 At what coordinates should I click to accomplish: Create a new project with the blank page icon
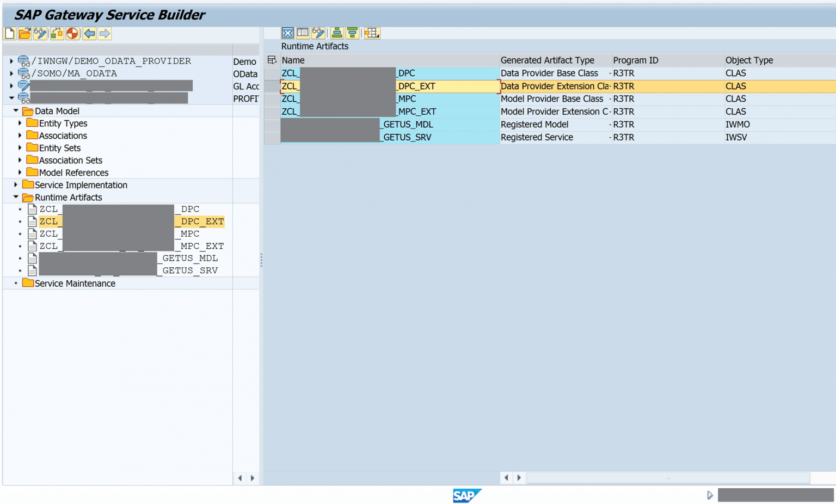pyautogui.click(x=9, y=33)
